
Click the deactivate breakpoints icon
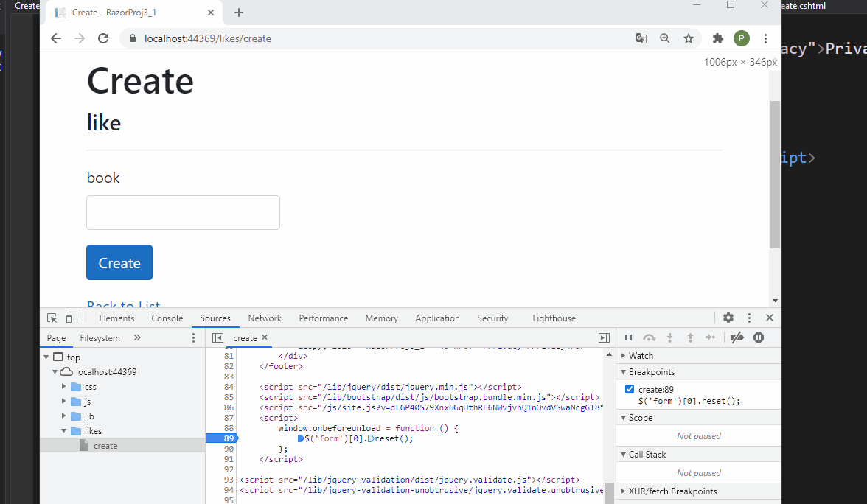737,337
